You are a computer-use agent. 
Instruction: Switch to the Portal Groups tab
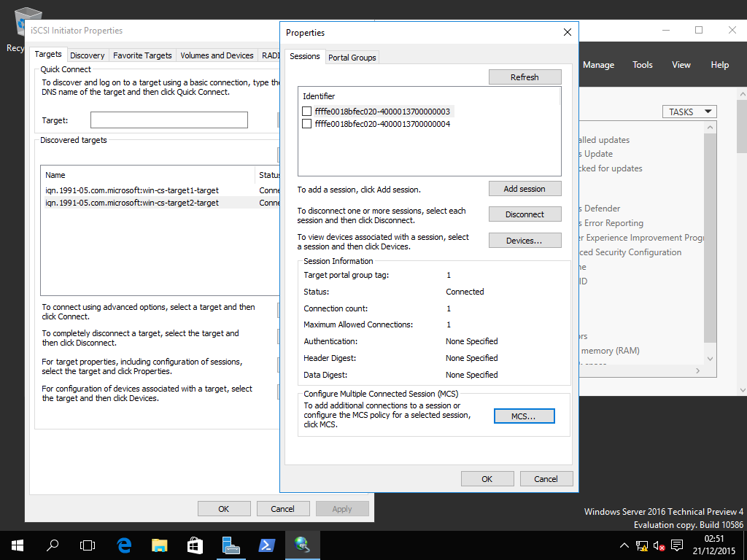(352, 58)
